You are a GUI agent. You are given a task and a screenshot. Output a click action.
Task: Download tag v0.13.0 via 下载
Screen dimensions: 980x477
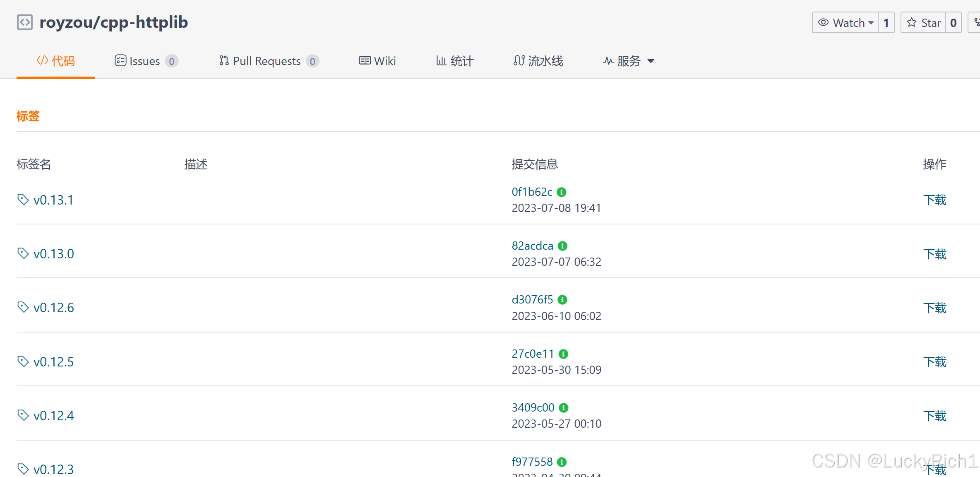click(935, 254)
